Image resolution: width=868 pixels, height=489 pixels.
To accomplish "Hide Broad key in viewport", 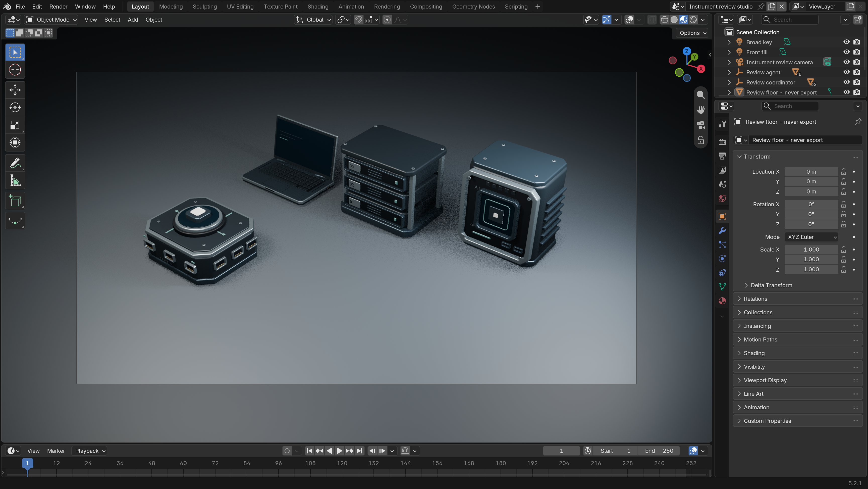I will point(846,42).
